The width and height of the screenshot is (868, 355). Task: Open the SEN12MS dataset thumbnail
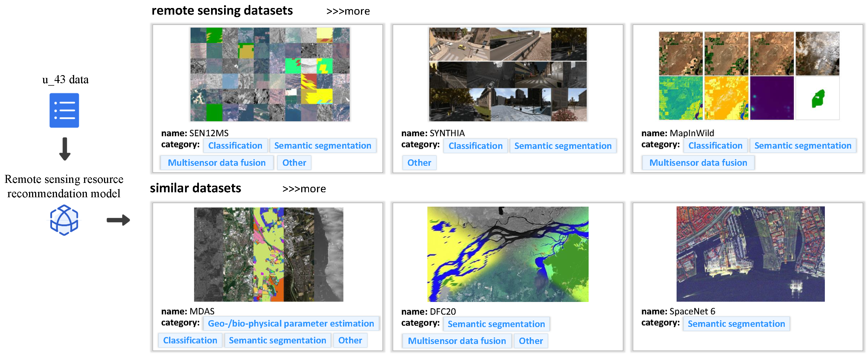click(x=270, y=74)
